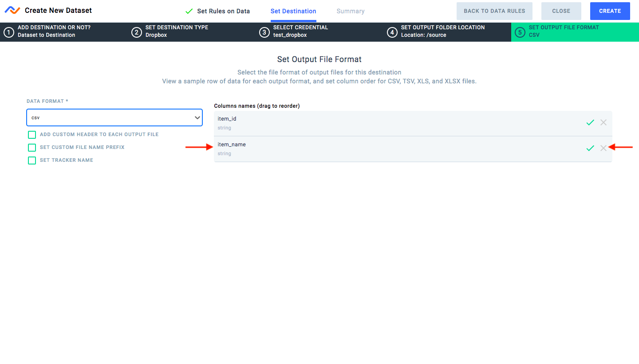Click the green checkmark next to Set Rules on Data

coord(189,11)
